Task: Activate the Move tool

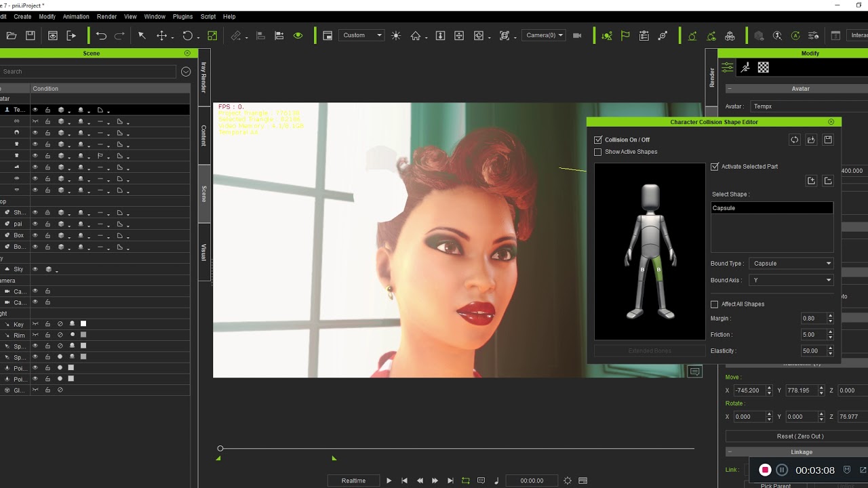Action: pyautogui.click(x=161, y=35)
